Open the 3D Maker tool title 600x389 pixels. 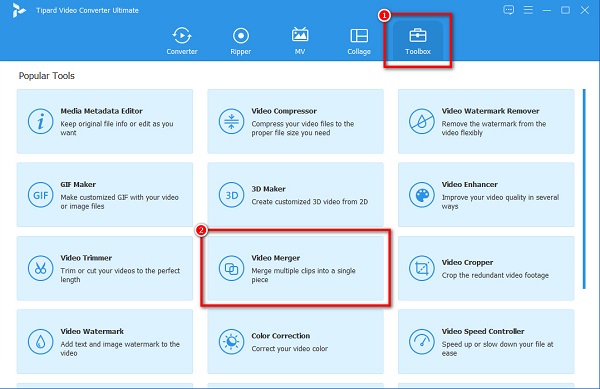[x=268, y=189]
